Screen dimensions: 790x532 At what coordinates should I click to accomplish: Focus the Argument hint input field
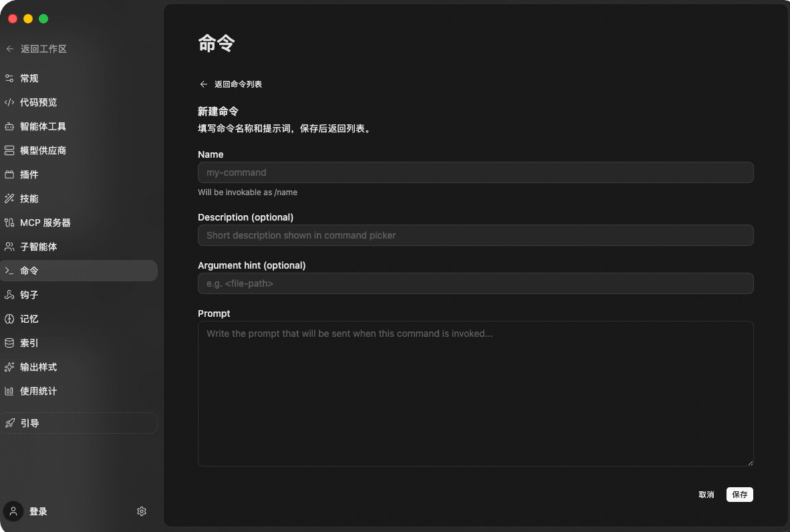(476, 283)
